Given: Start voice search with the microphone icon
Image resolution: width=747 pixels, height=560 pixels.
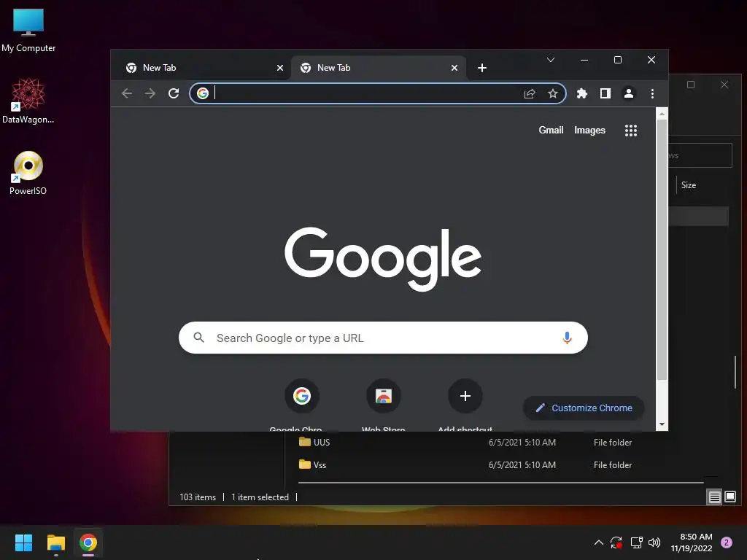Looking at the screenshot, I should 567,338.
